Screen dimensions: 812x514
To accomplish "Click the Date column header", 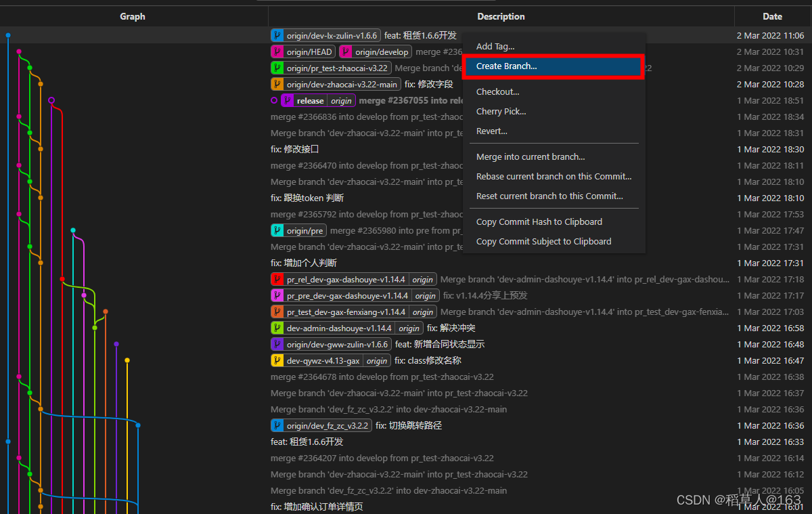I will [773, 16].
